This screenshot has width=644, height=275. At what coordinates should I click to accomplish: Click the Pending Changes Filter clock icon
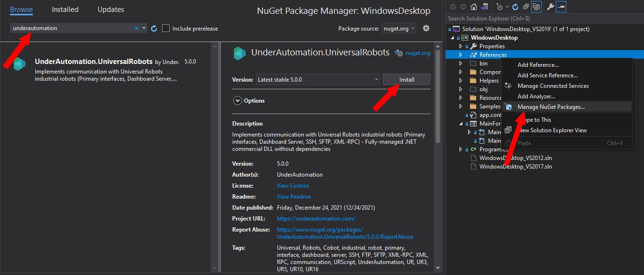[499, 7]
